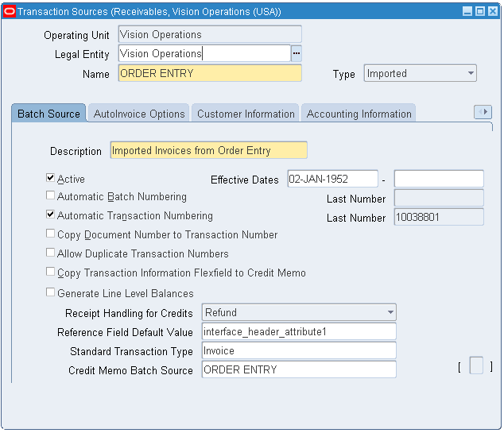Open Receipt Handling for Credits dropdown

pyautogui.click(x=390, y=312)
